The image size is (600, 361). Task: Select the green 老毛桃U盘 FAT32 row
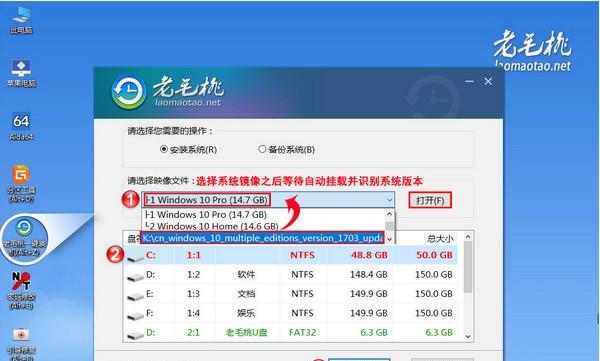(x=292, y=332)
